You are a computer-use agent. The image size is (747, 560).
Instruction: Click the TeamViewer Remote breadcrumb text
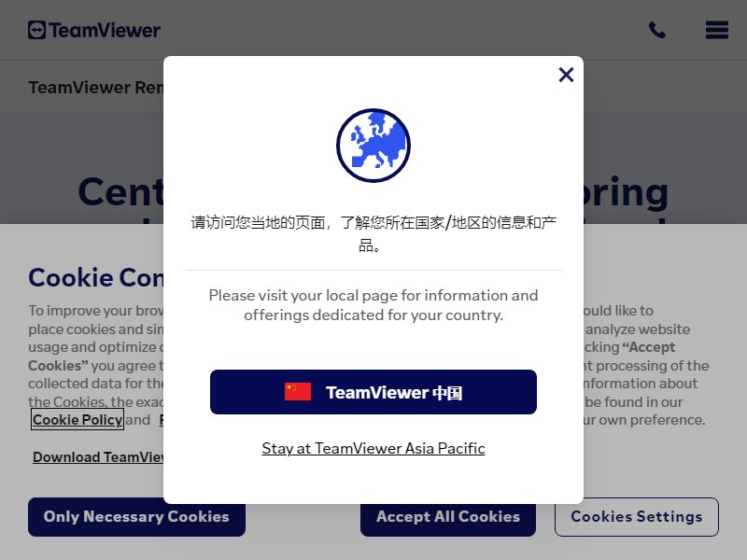click(x=96, y=88)
